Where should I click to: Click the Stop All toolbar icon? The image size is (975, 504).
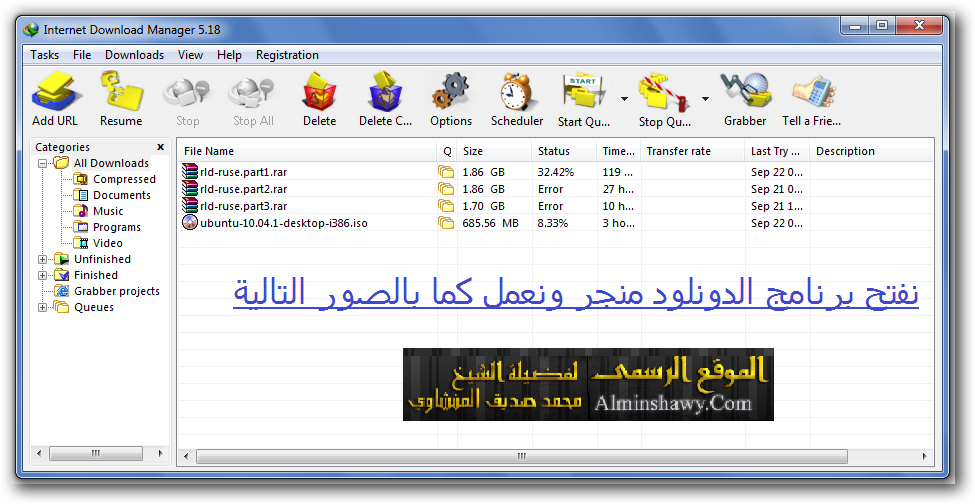click(x=252, y=93)
